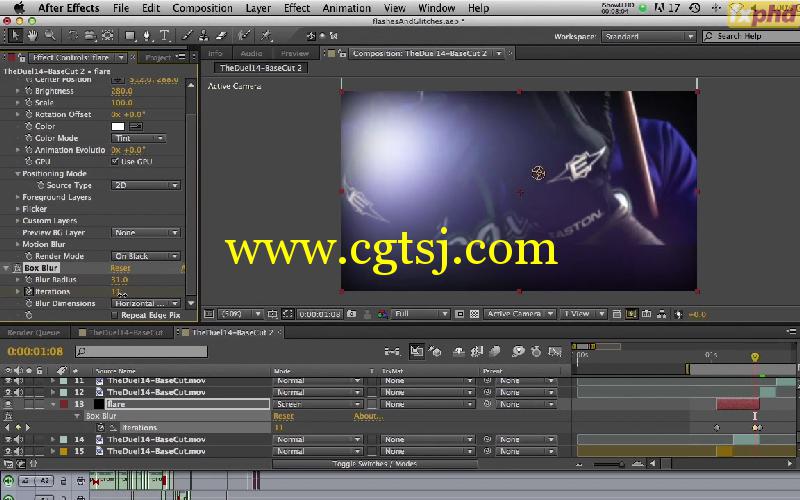
Task: Toggle Iterations stopwatch in timeline
Action: point(101,428)
